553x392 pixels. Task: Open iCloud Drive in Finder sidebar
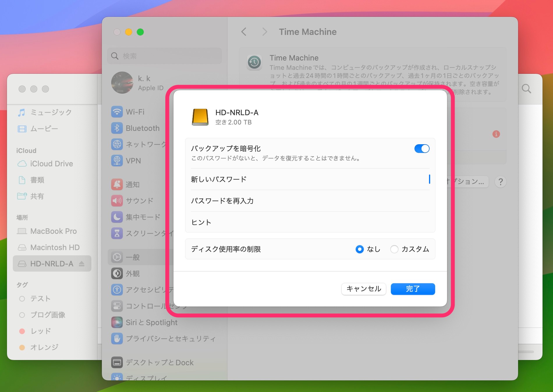pyautogui.click(x=52, y=164)
